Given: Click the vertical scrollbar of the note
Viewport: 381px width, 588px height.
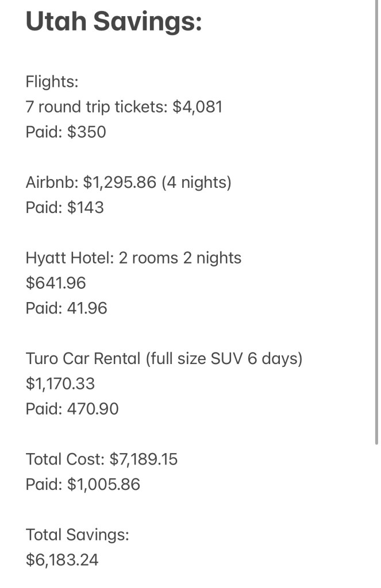Looking at the screenshot, I should (x=376, y=230).
